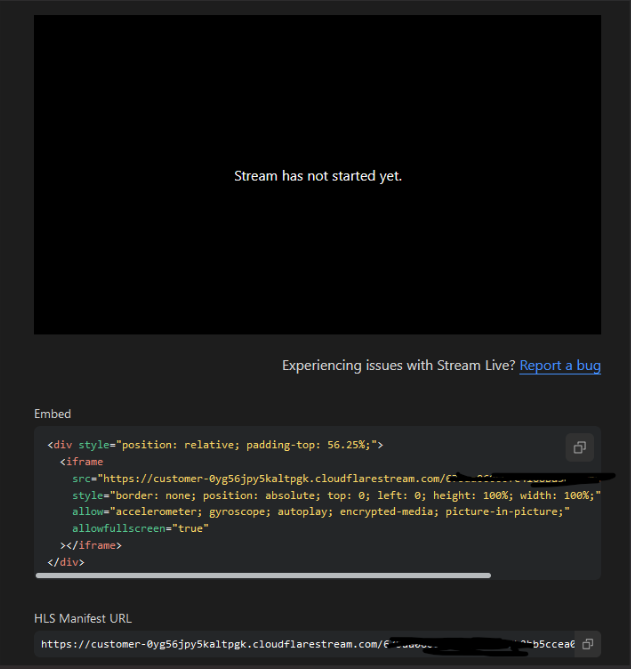Click the 'HLS Manifest URL' label
This screenshot has width=631, height=669.
pyautogui.click(x=83, y=619)
